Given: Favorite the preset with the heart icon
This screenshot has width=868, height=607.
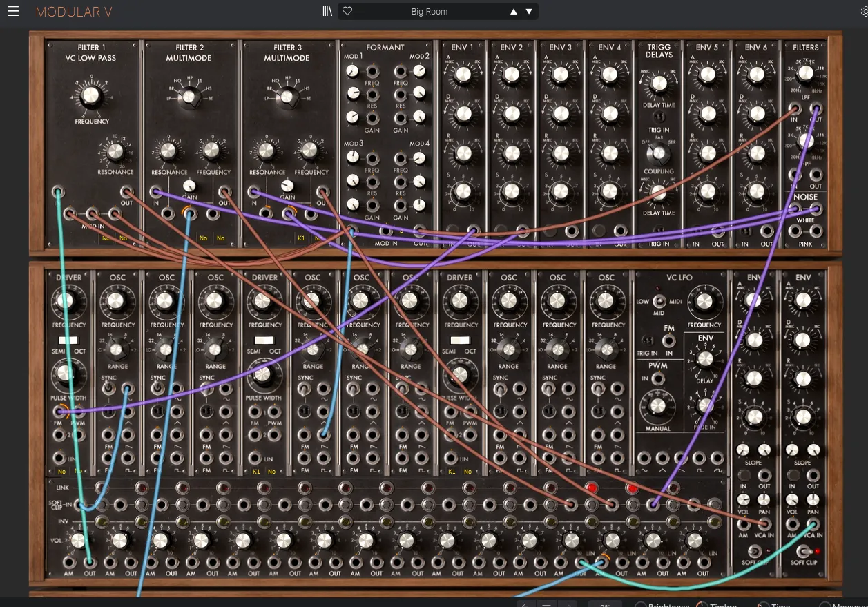Looking at the screenshot, I should tap(347, 11).
